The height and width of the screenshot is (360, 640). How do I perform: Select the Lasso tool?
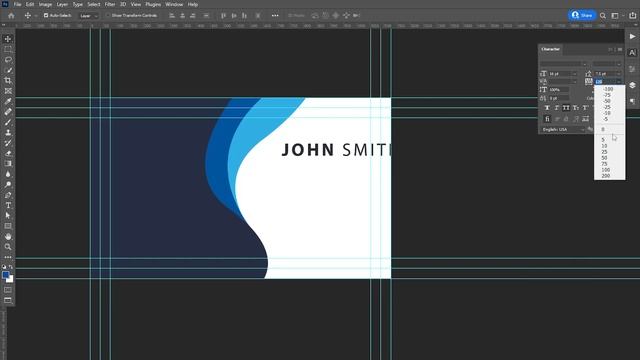[x=8, y=60]
